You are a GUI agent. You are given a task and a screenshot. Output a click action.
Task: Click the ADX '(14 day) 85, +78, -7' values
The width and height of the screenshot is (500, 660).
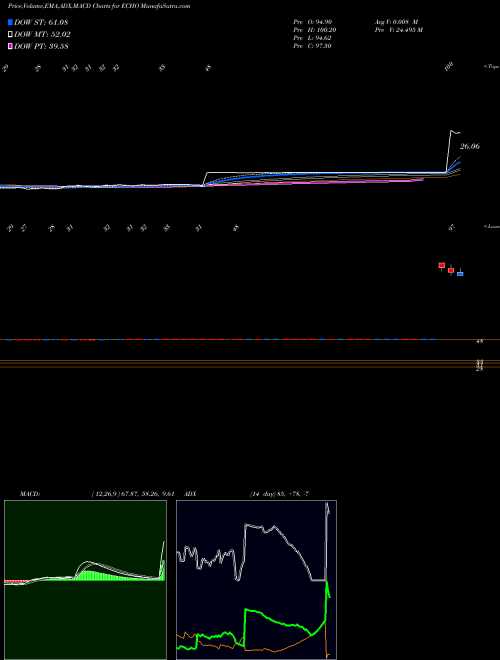(x=279, y=494)
